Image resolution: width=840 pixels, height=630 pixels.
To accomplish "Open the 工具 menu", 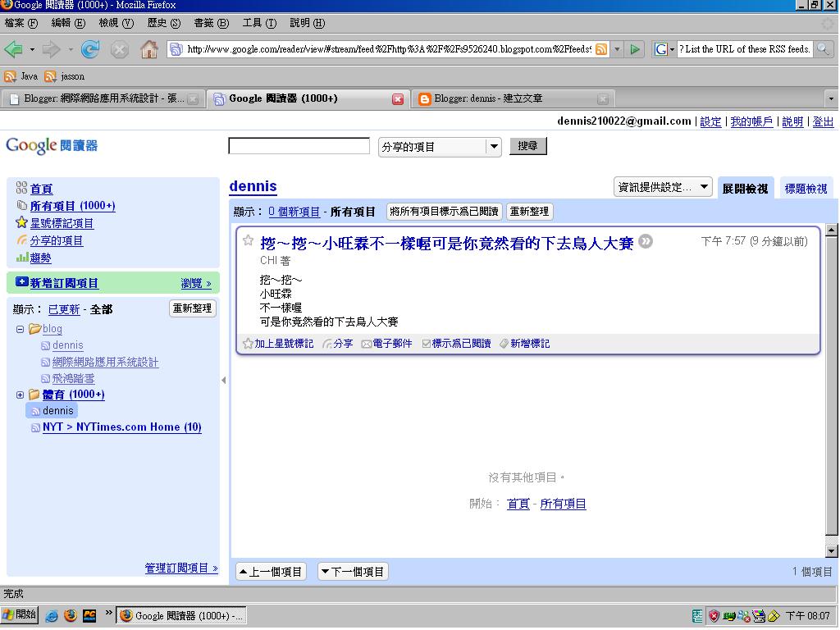I will coord(259,23).
